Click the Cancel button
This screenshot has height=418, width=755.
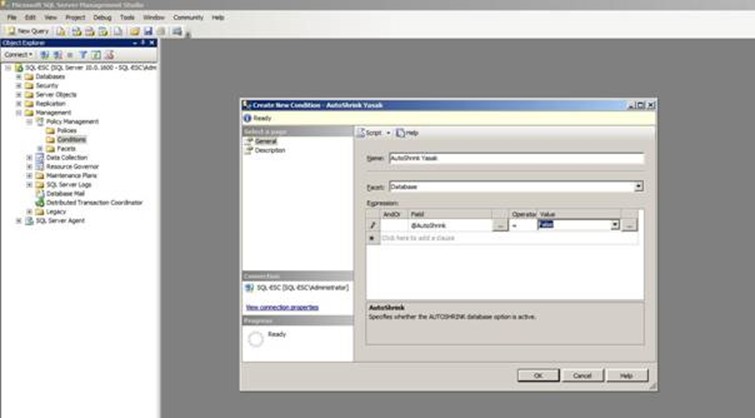(582, 376)
